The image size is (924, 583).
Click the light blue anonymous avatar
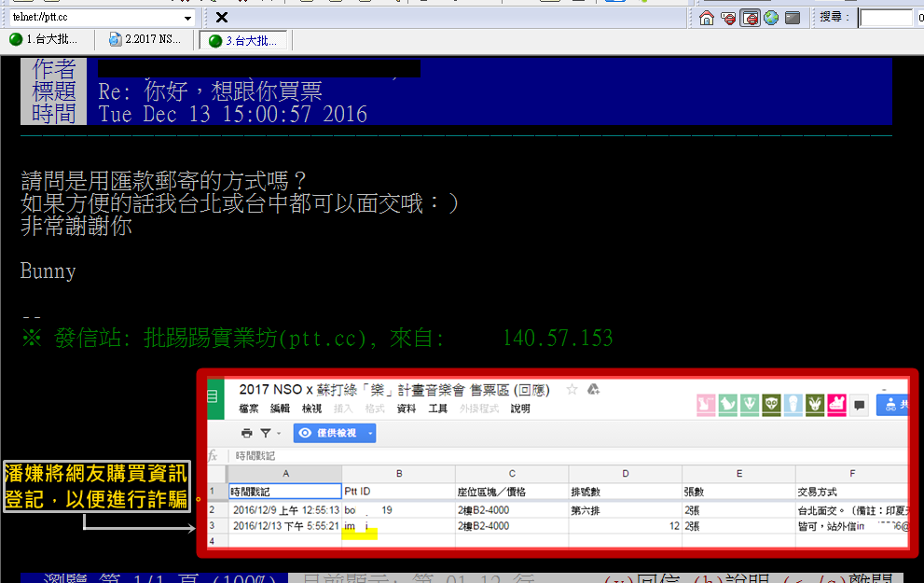coord(793,405)
